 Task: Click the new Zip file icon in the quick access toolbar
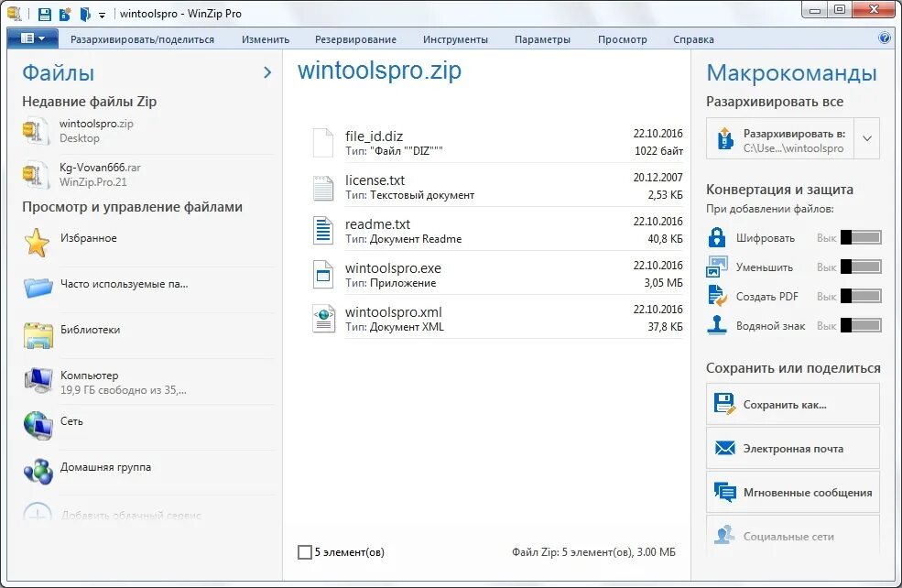pos(65,14)
